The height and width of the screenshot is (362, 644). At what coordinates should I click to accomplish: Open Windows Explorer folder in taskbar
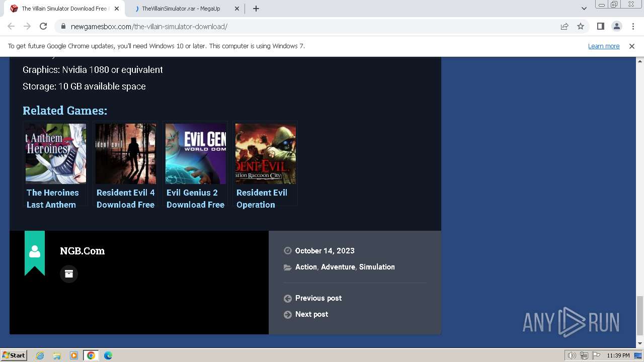[x=57, y=355]
